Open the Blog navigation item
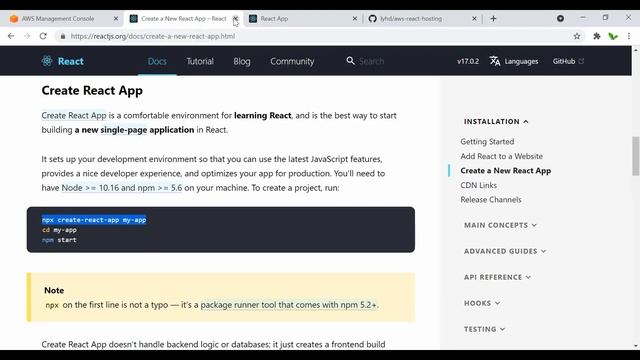Viewport: 640px width, 360px height. click(x=242, y=61)
